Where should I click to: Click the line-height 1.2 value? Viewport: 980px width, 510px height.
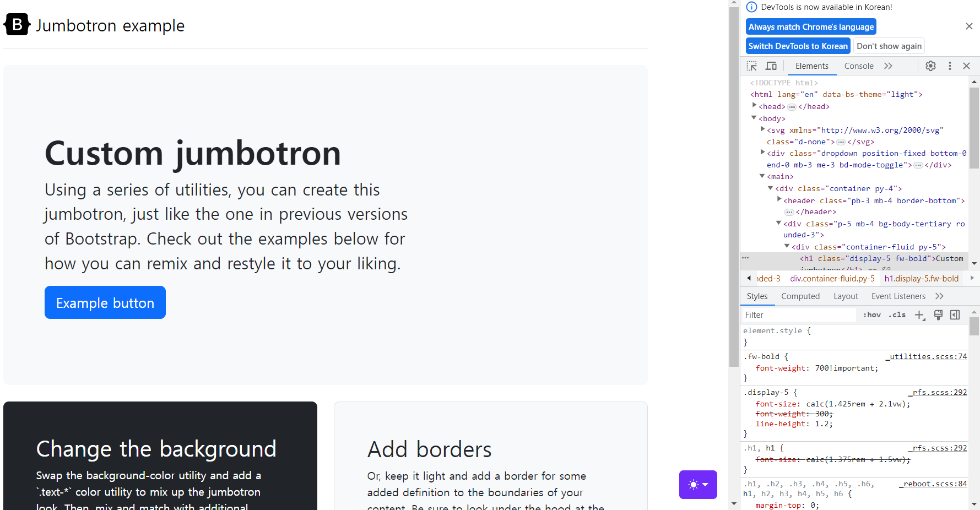point(821,424)
